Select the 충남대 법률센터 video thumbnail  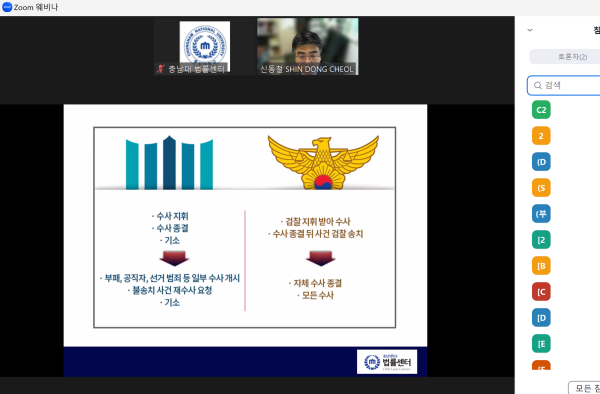pos(205,46)
